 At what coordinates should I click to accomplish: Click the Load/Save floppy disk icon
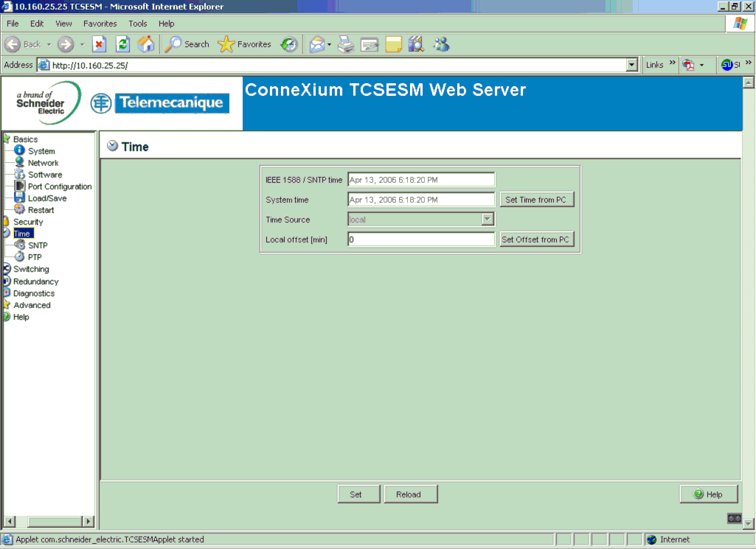click(x=19, y=197)
